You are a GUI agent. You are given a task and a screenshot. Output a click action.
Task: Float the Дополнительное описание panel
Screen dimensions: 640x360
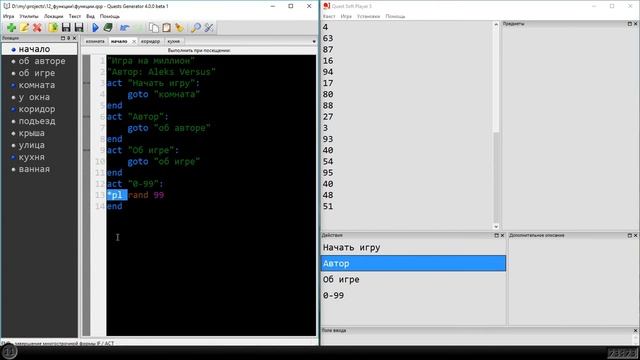(x=629, y=236)
